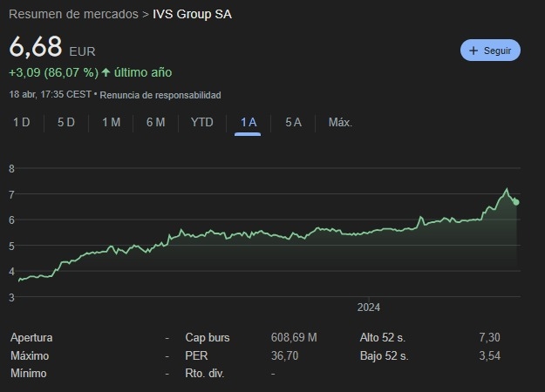Click the IVS Group SA title

tap(193, 14)
